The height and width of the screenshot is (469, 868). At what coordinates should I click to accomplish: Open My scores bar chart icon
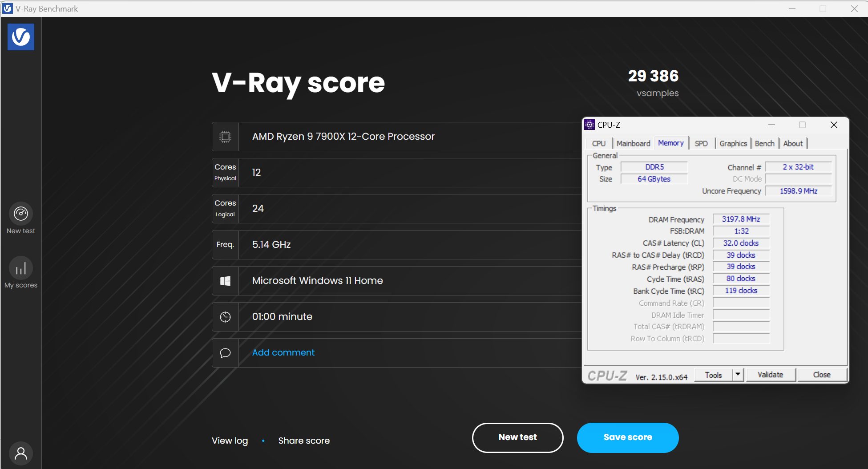point(21,268)
